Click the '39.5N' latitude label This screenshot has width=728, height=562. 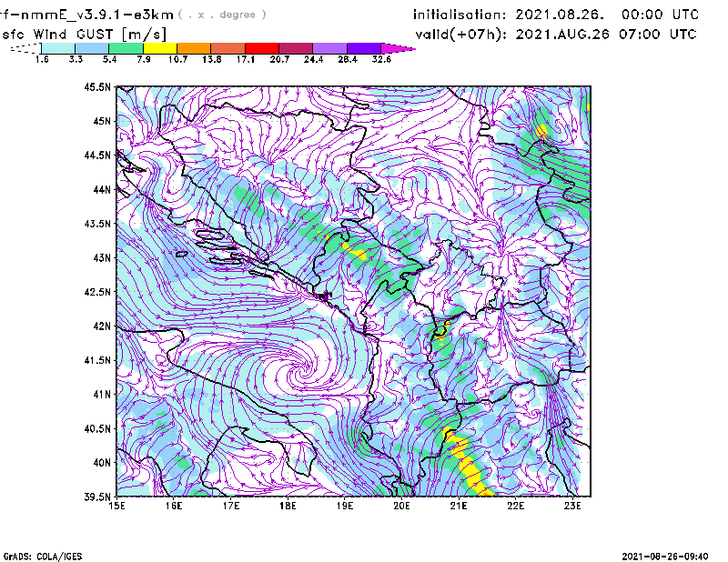(97, 497)
